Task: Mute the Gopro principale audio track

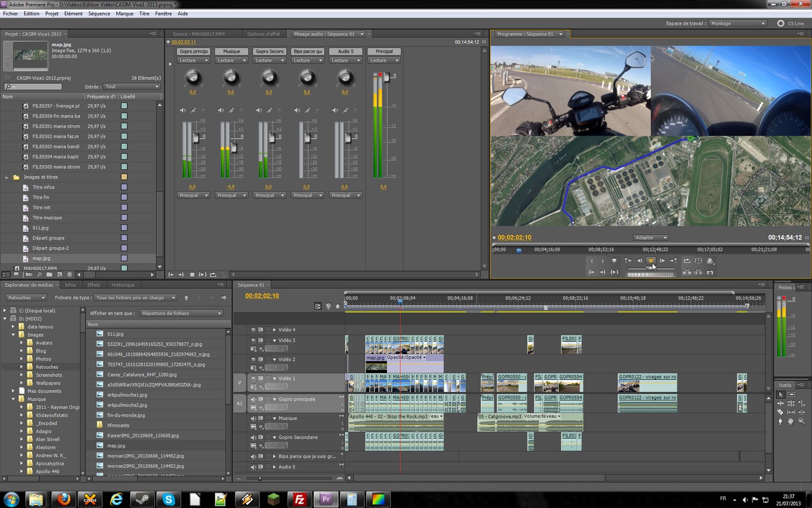Action: point(253,399)
